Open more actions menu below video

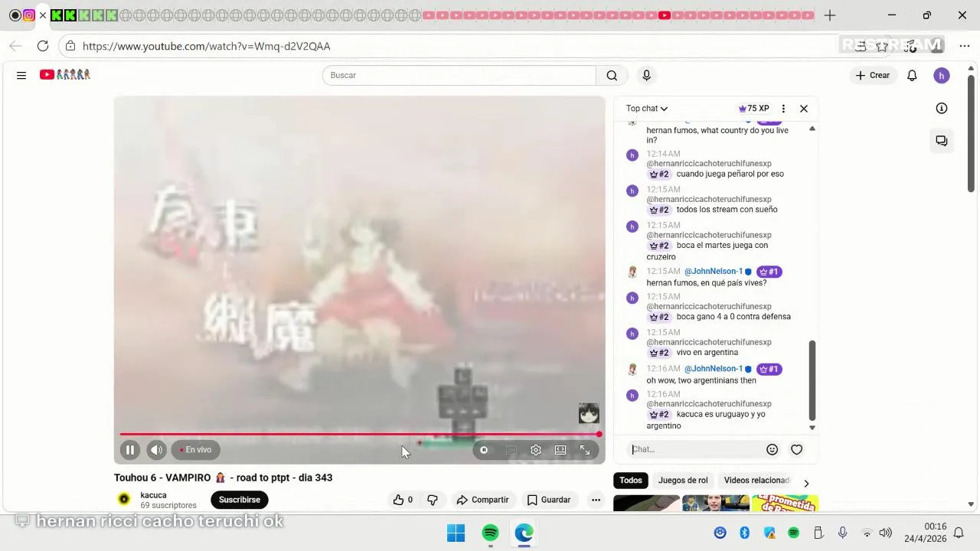(596, 500)
